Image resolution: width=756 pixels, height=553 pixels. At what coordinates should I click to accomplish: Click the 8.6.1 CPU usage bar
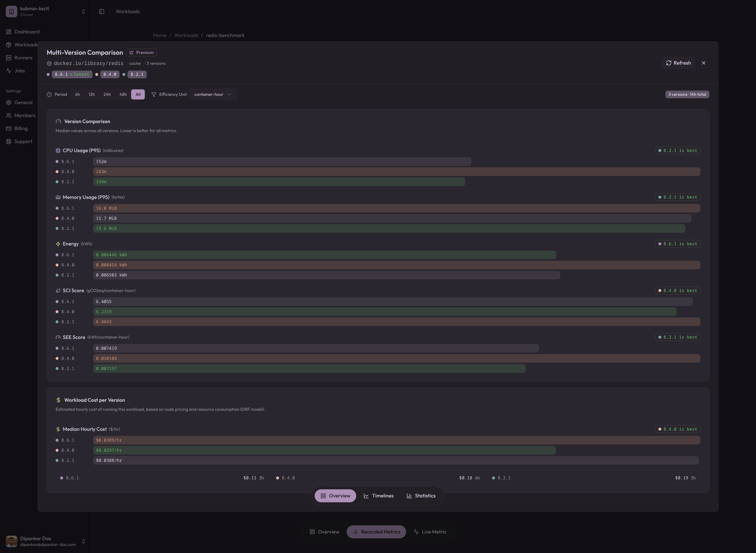tap(282, 161)
